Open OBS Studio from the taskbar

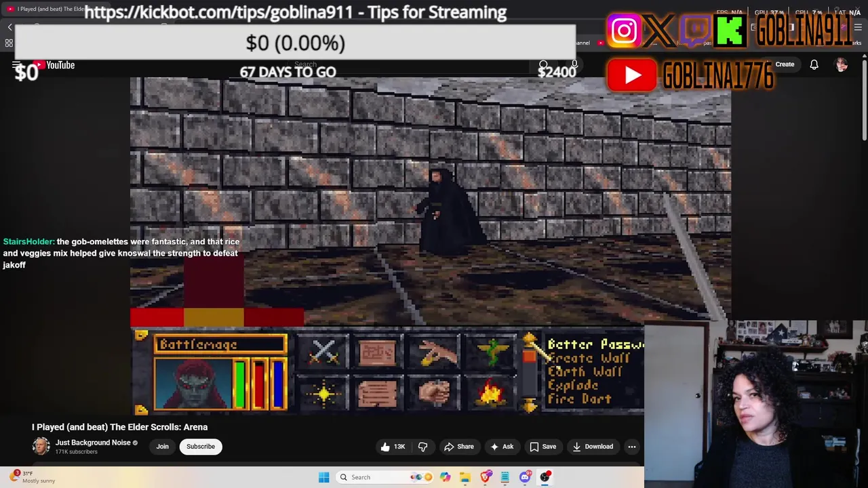click(x=545, y=477)
